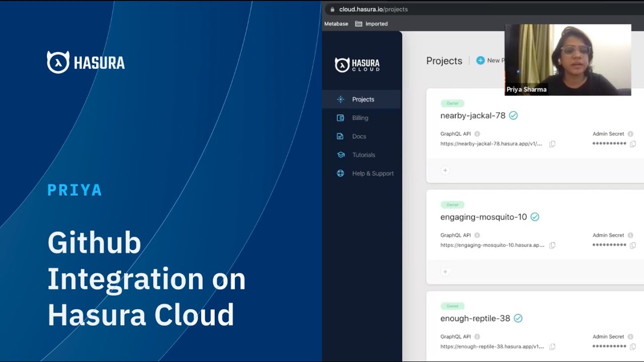Image resolution: width=644 pixels, height=362 pixels.
Task: Click Admin Secret info icon for engaging-mosquito-10
Action: click(631, 235)
